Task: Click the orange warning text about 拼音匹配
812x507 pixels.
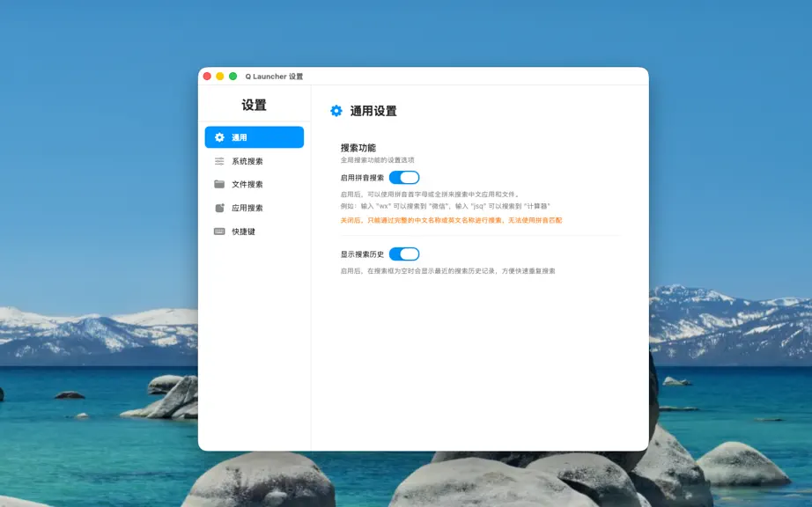Action: pyautogui.click(x=451, y=220)
